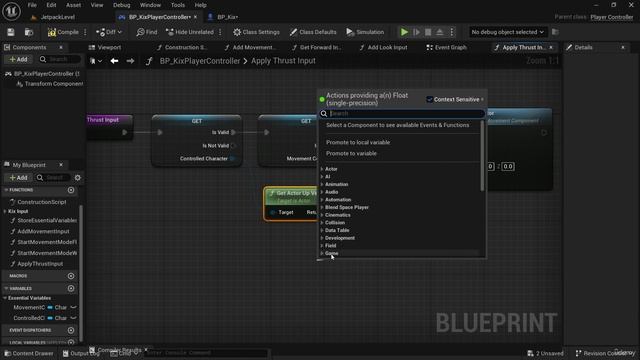The width and height of the screenshot is (640, 360).
Task: Select the ApplyThrustInput function
Action: tap(40, 264)
